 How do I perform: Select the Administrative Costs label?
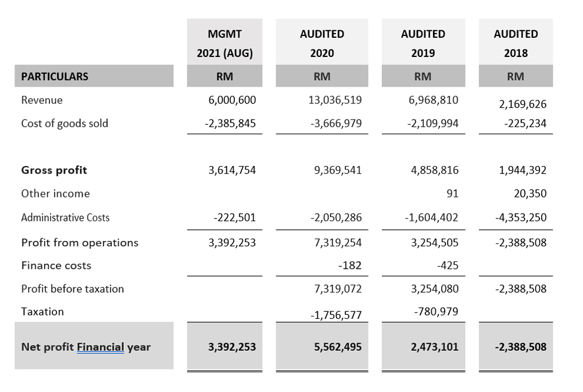click(65, 218)
